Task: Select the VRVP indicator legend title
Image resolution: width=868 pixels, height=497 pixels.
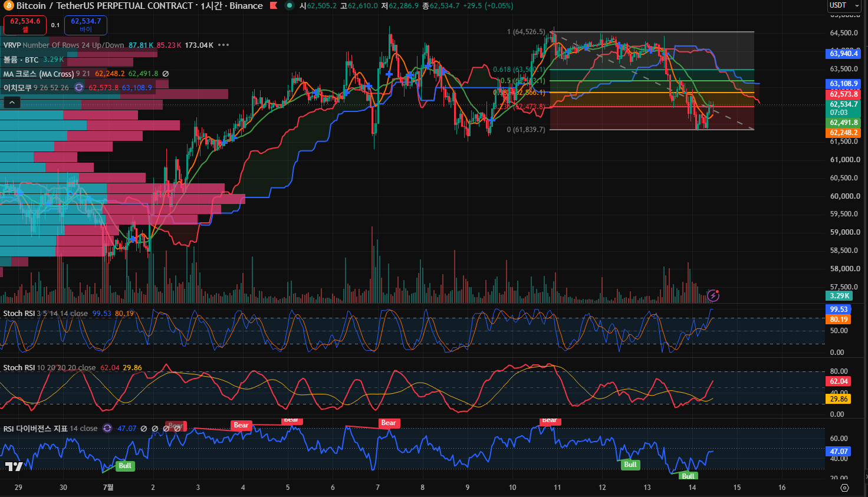Action: tap(11, 45)
